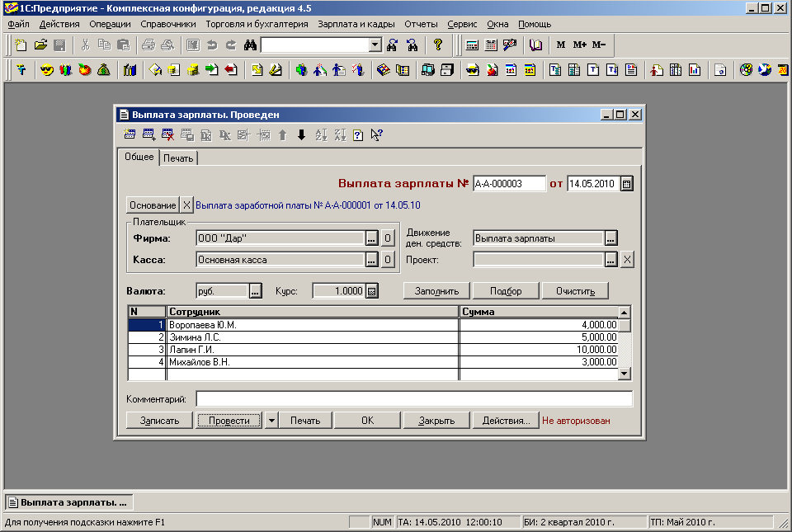Switch to the Печать tab
792x532 pixels.
tap(177, 158)
